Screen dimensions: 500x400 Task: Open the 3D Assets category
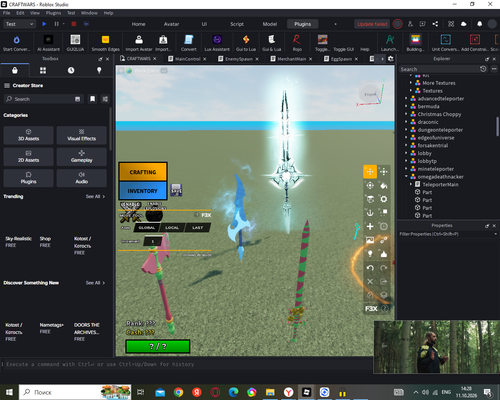28,135
